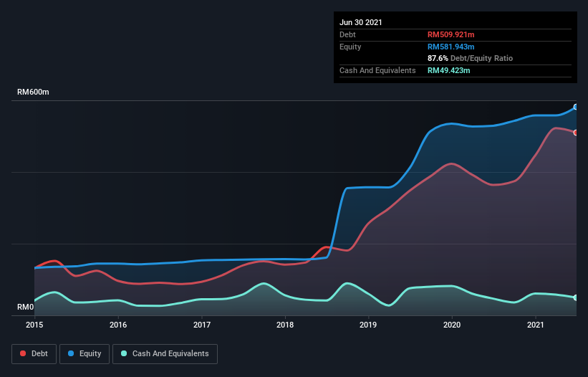Click the RM509.921m debt value
The image size is (588, 377).
tap(450, 34)
